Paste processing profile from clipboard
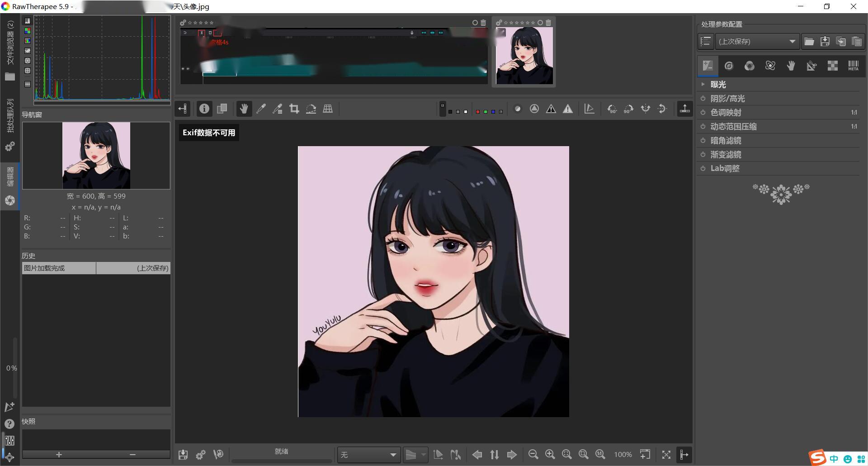868x466 pixels. (x=857, y=42)
